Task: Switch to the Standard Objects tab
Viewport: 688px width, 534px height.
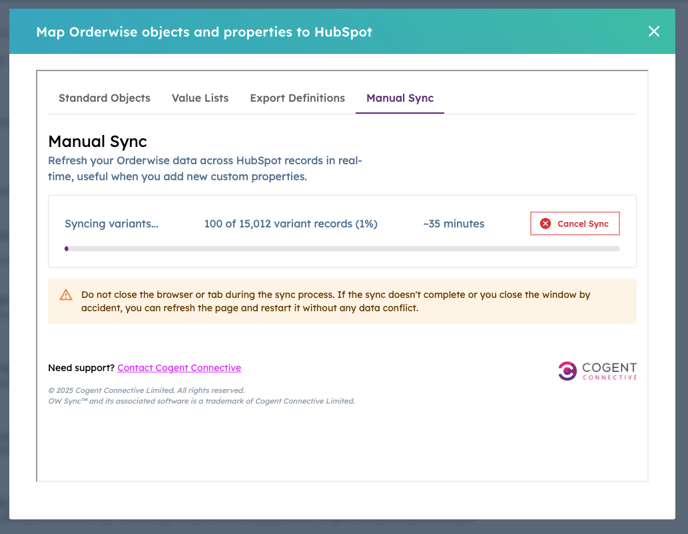Action: point(104,98)
